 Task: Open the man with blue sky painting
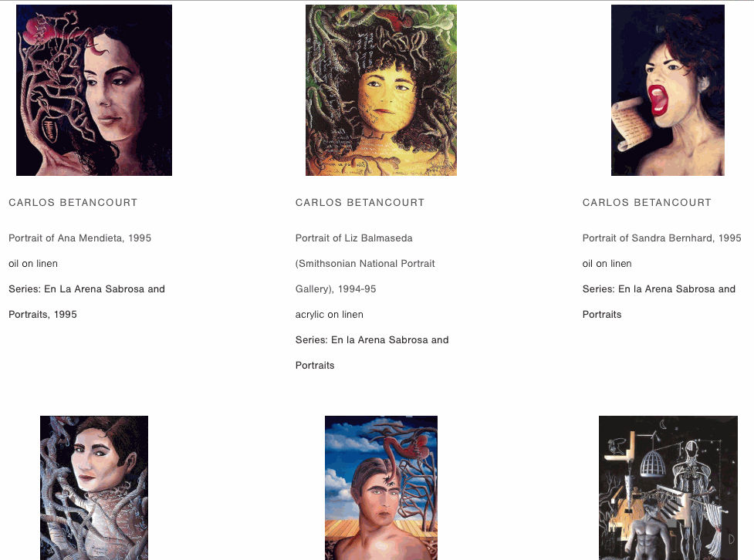[x=381, y=488]
